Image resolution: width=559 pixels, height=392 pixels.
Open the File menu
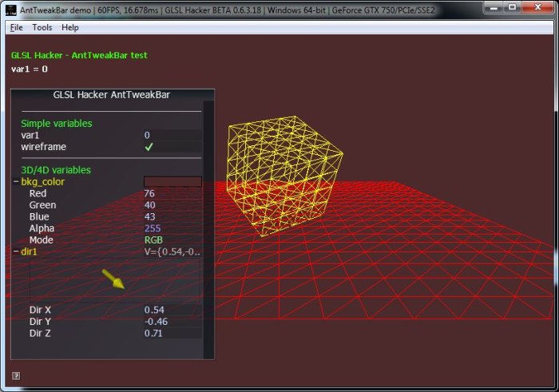point(17,27)
